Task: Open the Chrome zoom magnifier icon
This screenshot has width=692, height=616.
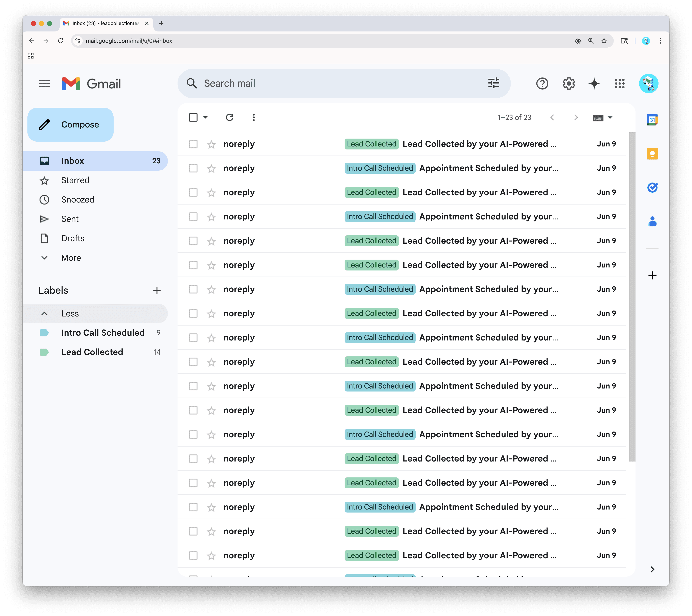Action: (591, 41)
